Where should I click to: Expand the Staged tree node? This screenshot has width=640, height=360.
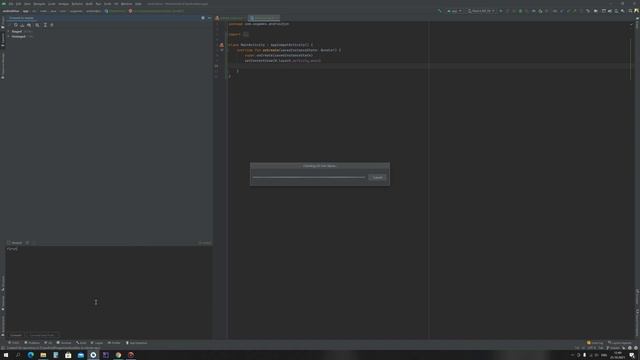click(x=9, y=31)
